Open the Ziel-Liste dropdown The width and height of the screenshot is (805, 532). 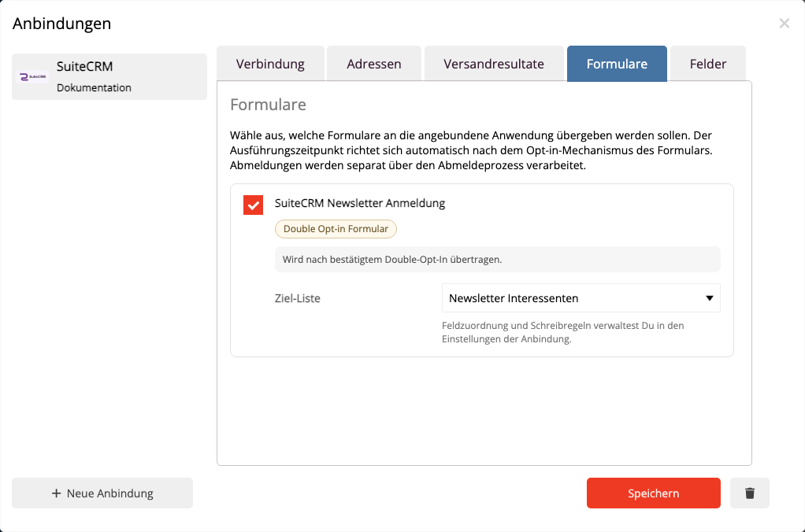pos(581,298)
